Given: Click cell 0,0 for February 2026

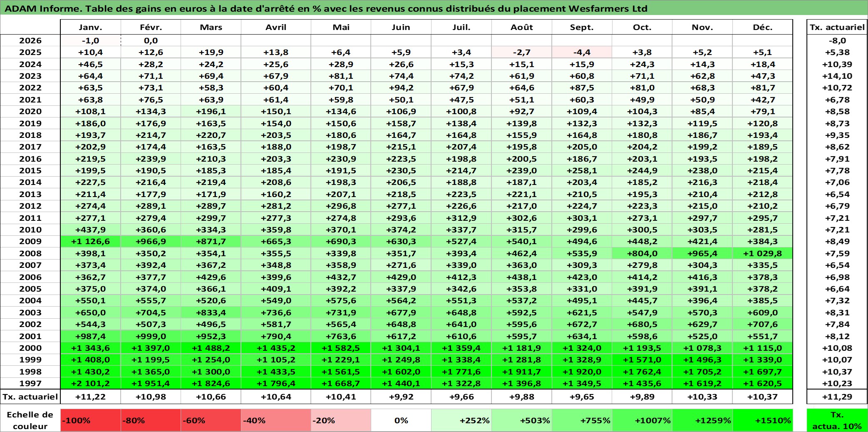Looking at the screenshot, I should click(x=151, y=40).
